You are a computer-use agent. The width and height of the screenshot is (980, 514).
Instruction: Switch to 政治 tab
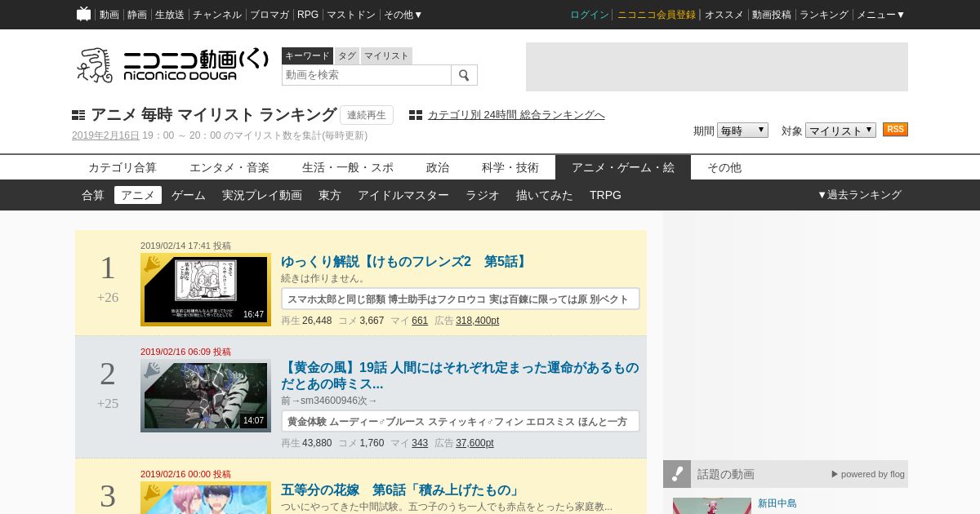click(438, 167)
